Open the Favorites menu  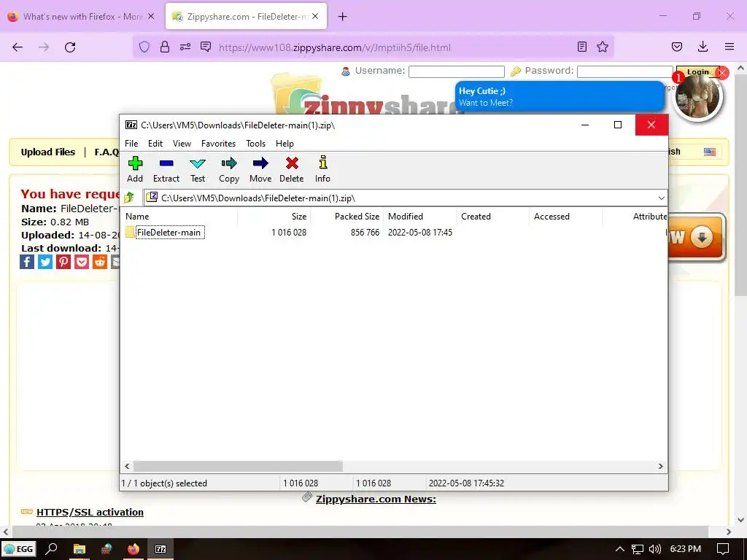(218, 144)
